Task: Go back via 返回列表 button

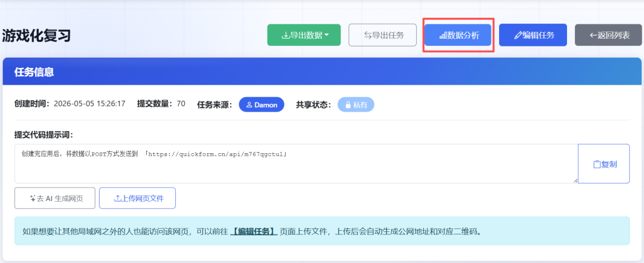Action: [609, 35]
